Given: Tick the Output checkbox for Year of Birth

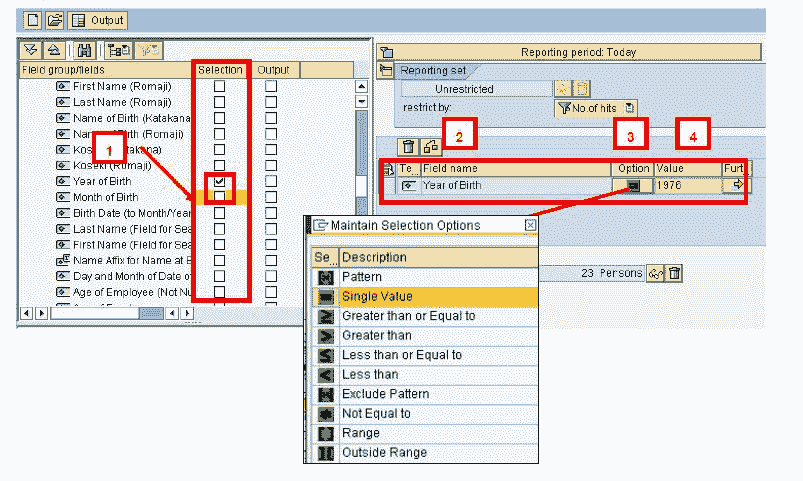Looking at the screenshot, I should tap(271, 181).
